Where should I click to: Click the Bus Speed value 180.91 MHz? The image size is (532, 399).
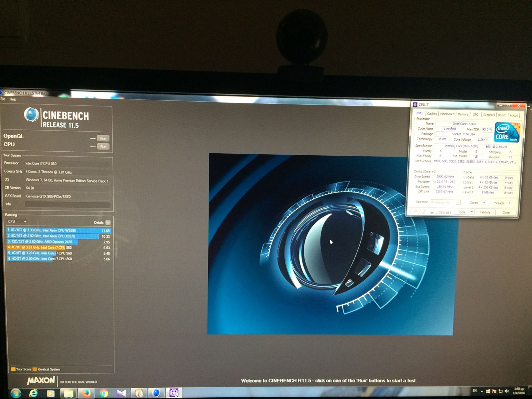(x=445, y=187)
